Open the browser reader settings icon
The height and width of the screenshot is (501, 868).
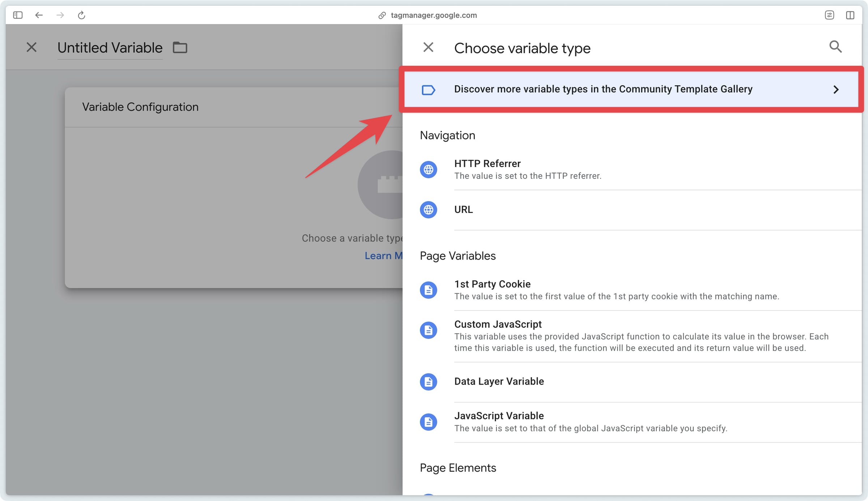coord(829,15)
